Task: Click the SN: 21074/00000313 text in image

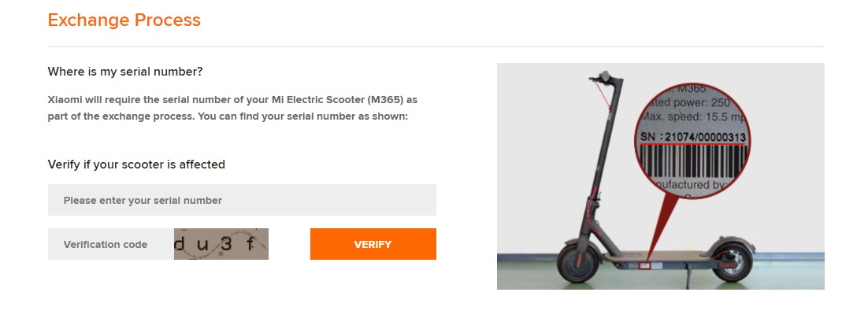Action: click(693, 139)
